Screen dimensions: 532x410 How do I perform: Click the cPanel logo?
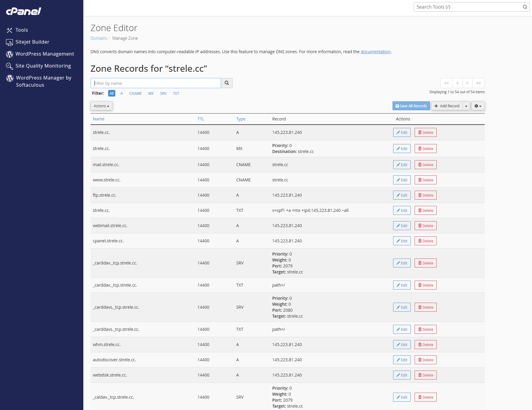tap(24, 11)
